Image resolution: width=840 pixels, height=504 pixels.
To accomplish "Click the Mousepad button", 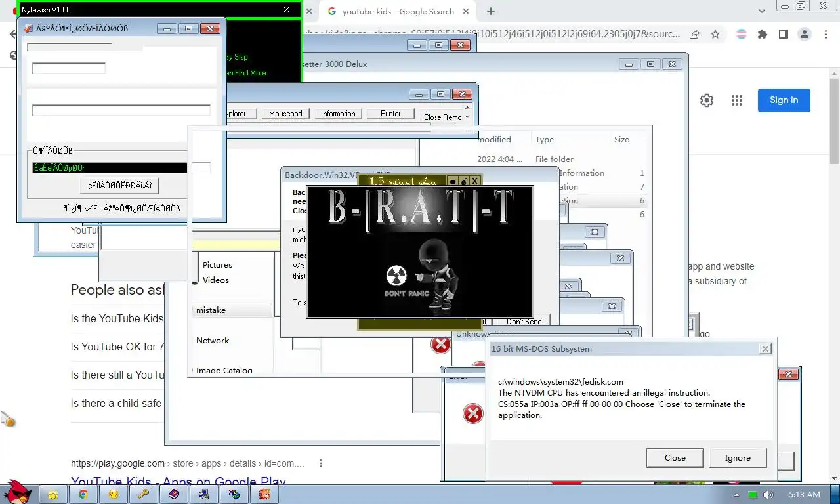I will [285, 114].
